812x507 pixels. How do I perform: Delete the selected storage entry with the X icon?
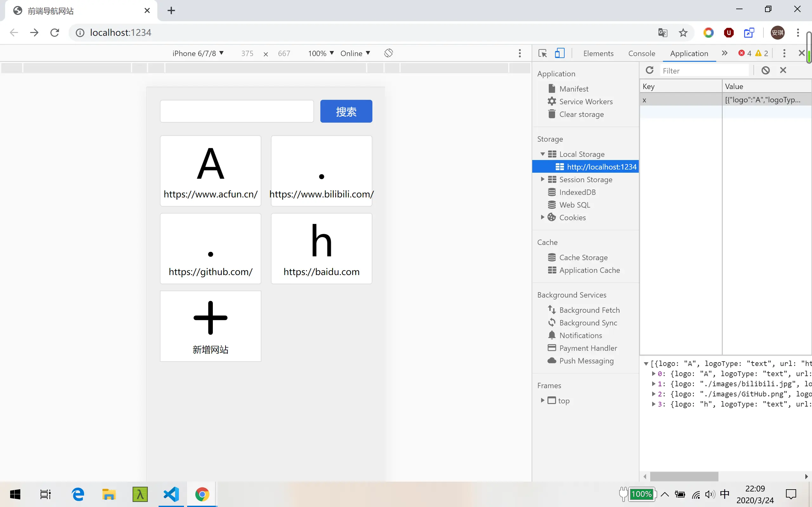[x=783, y=70]
